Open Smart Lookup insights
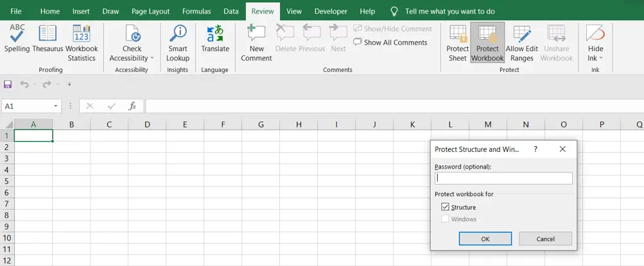Screen dimensions: 644x266 (178, 44)
